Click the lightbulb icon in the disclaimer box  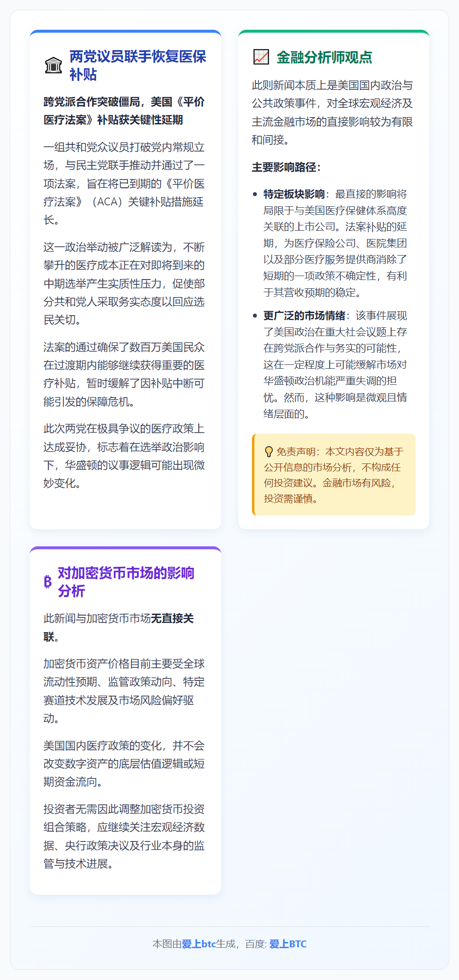click(269, 452)
